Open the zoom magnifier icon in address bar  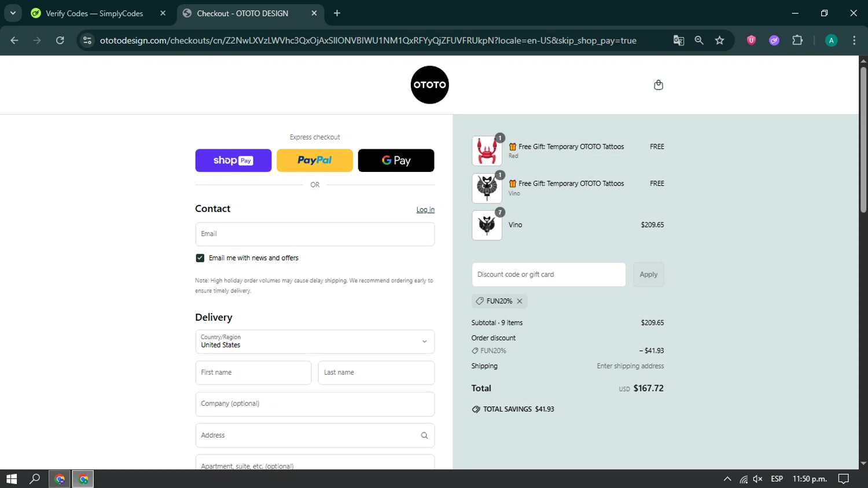coord(699,40)
